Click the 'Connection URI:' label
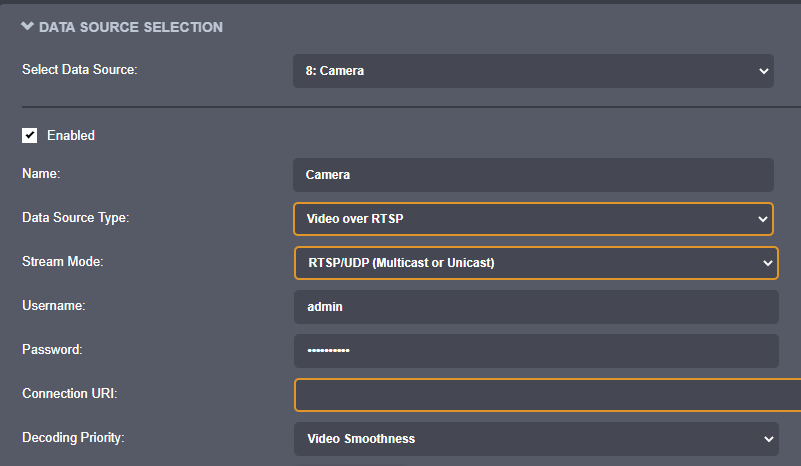 [x=70, y=394]
